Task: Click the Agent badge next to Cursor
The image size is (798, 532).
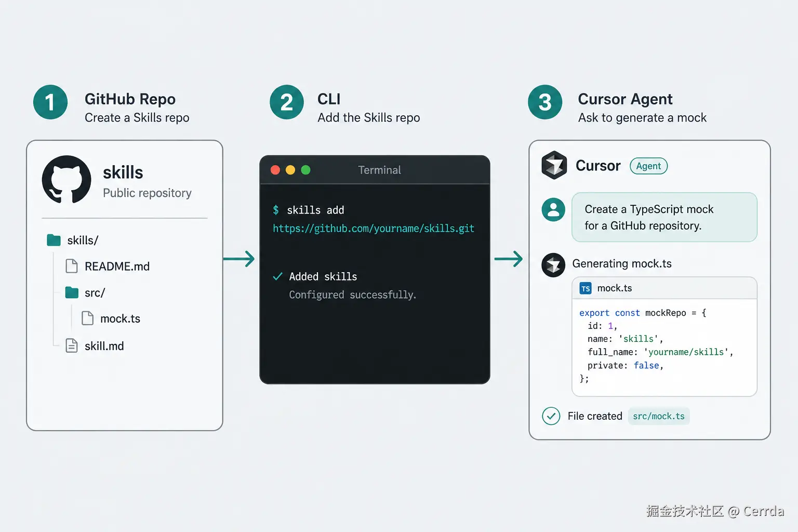Action: pos(648,166)
